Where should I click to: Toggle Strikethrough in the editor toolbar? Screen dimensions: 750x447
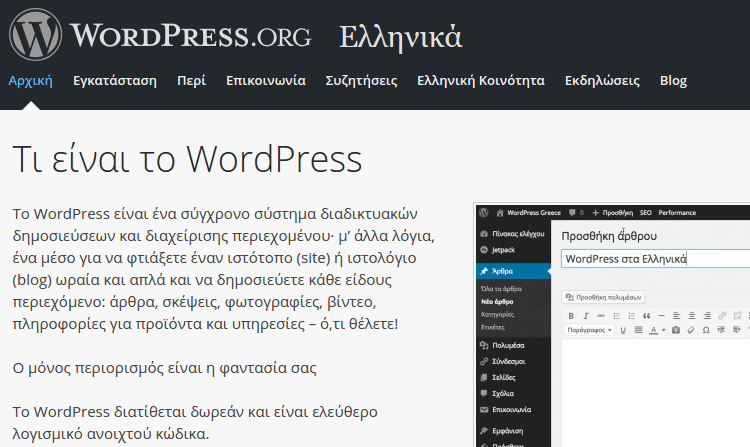click(601, 316)
